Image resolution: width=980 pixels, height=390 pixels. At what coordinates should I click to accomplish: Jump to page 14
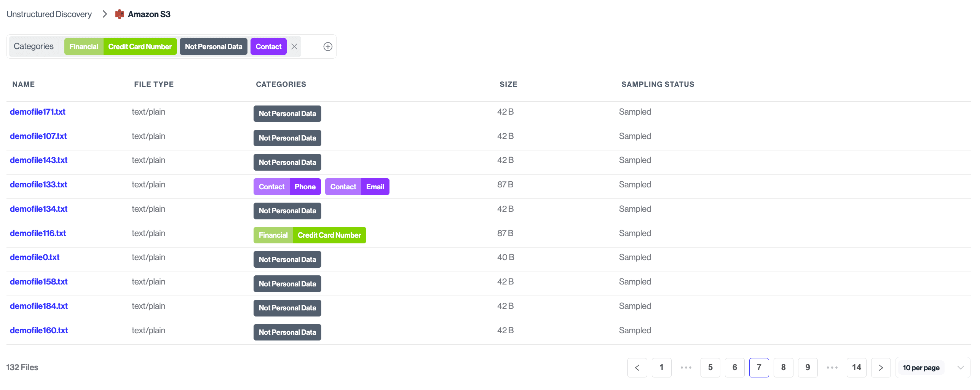tap(856, 368)
